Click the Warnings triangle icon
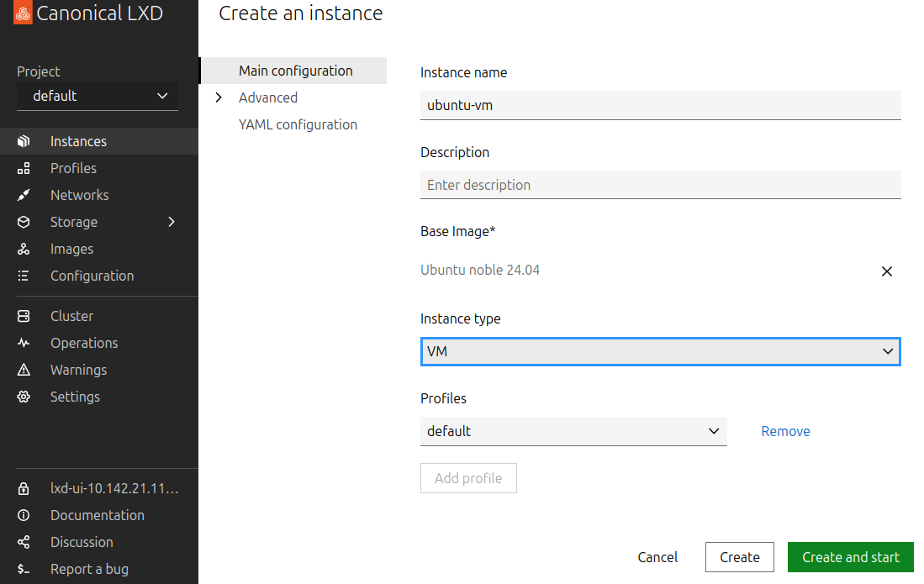Screen dimensions: 924x584 24,370
